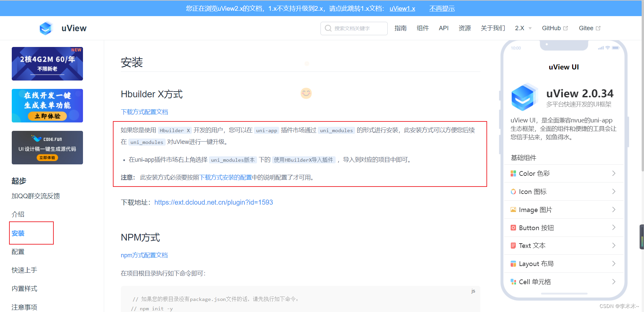
Task: Click the uView1.x link in banner
Action: click(x=402, y=9)
